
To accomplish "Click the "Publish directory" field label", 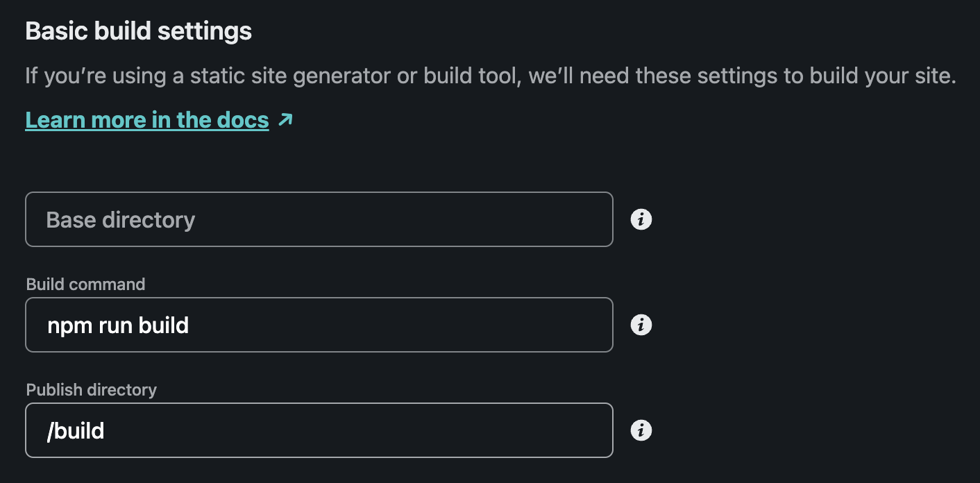I will click(91, 390).
